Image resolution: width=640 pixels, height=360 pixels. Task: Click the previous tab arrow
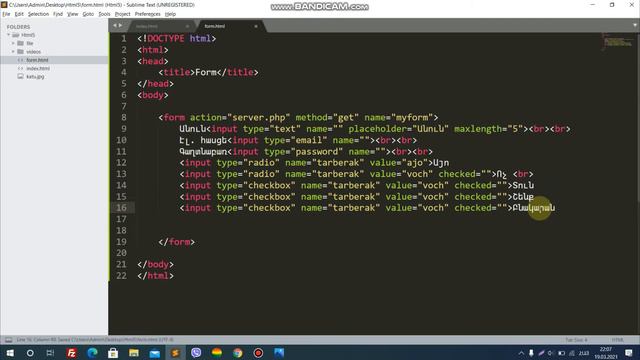115,26
